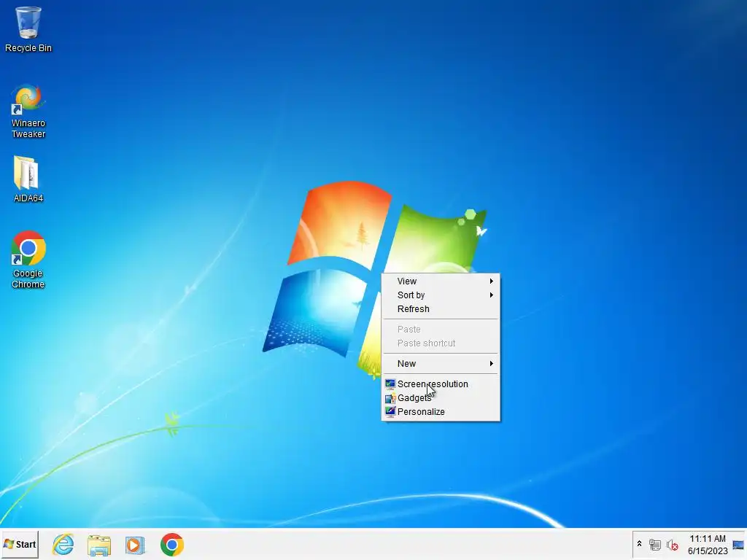The width and height of the screenshot is (747, 560).
Task: Choose Refresh in the context menu
Action: click(441, 309)
